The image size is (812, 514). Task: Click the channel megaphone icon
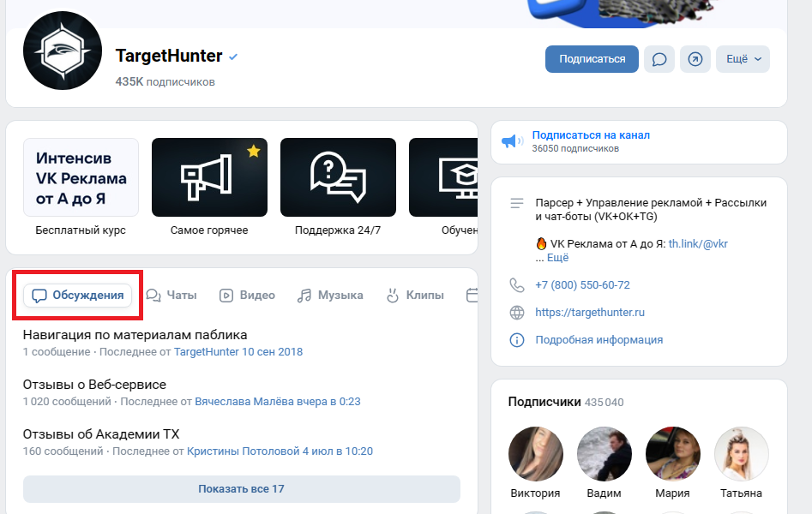click(x=512, y=141)
